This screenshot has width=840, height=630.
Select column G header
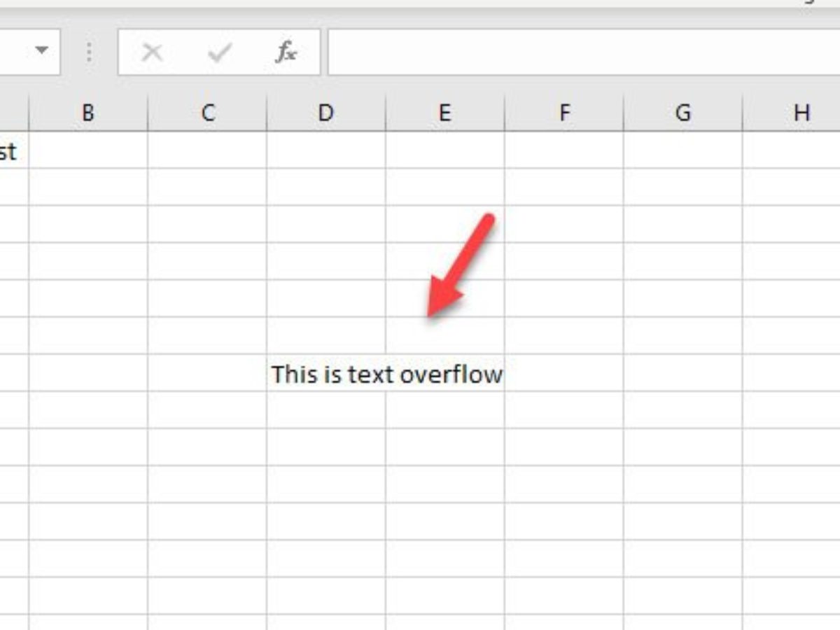tap(683, 113)
